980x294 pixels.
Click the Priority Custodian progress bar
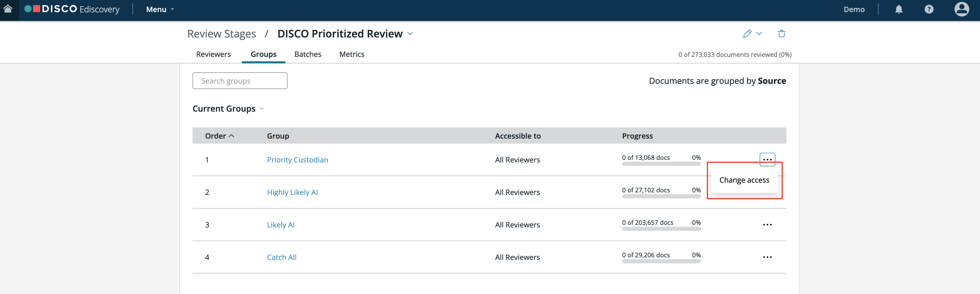(661, 164)
